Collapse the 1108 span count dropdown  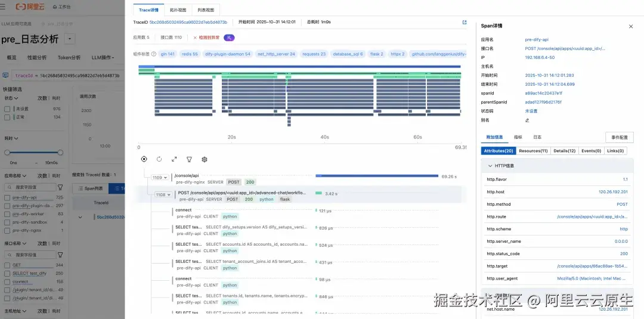pos(163,195)
